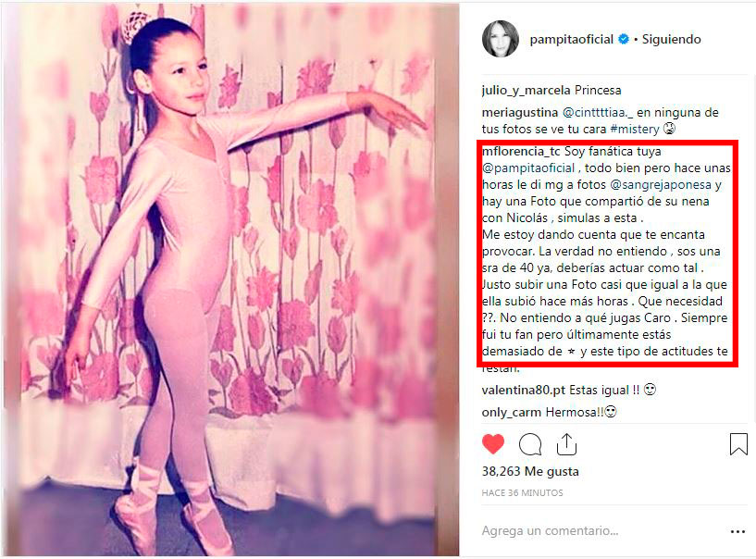Click in the Agrega un comentario field
The height and width of the screenshot is (559, 756).
pos(550,531)
